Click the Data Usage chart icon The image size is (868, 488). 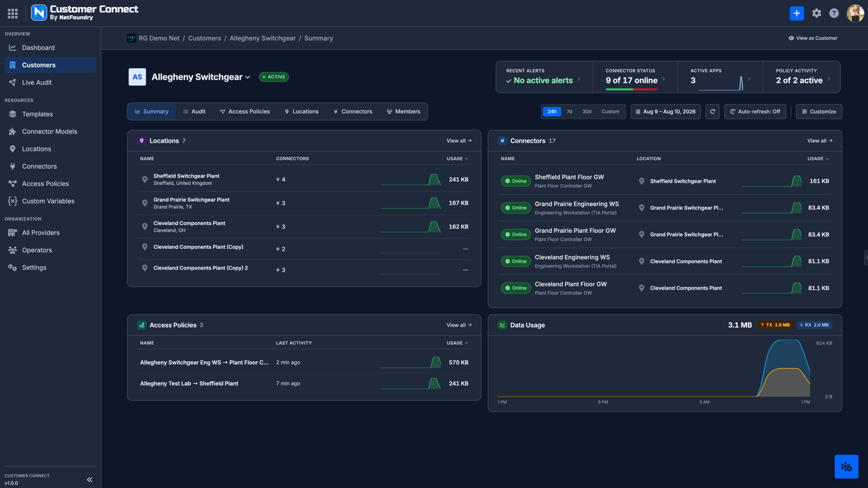click(502, 325)
